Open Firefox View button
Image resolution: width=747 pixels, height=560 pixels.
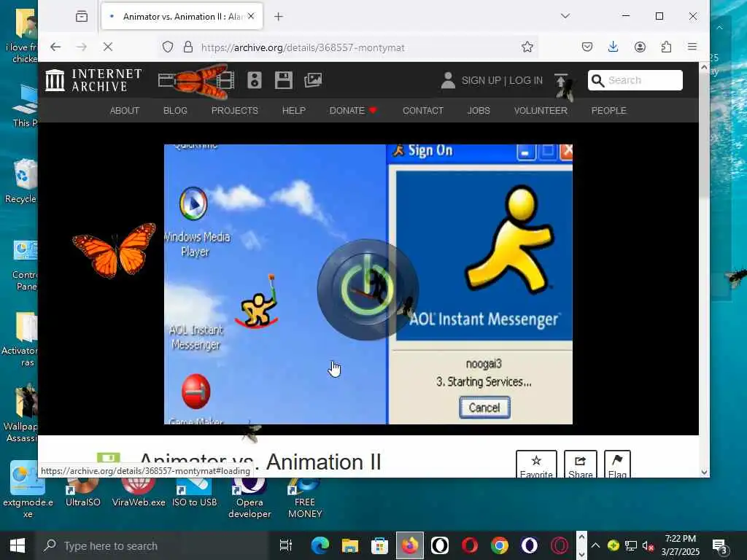click(82, 16)
